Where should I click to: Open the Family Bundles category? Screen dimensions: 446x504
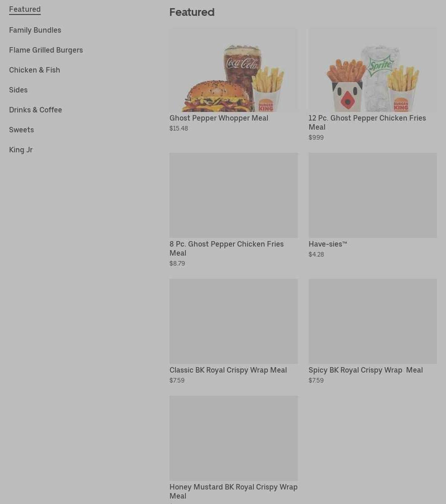pyautogui.click(x=35, y=30)
